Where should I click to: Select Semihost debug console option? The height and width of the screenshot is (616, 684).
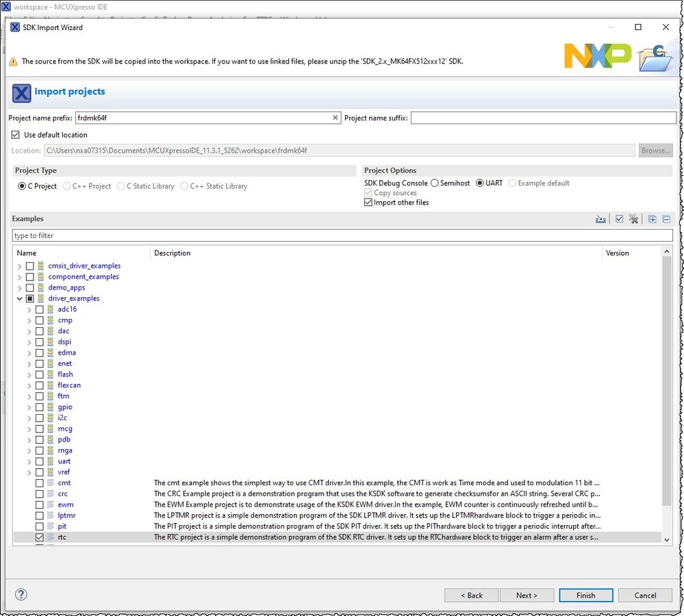pyautogui.click(x=435, y=183)
